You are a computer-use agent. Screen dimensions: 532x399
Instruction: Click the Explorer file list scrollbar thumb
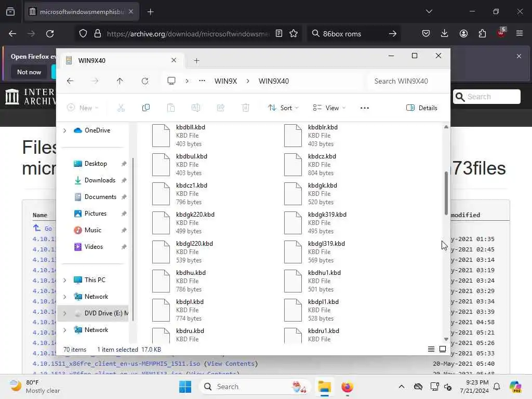point(446,193)
